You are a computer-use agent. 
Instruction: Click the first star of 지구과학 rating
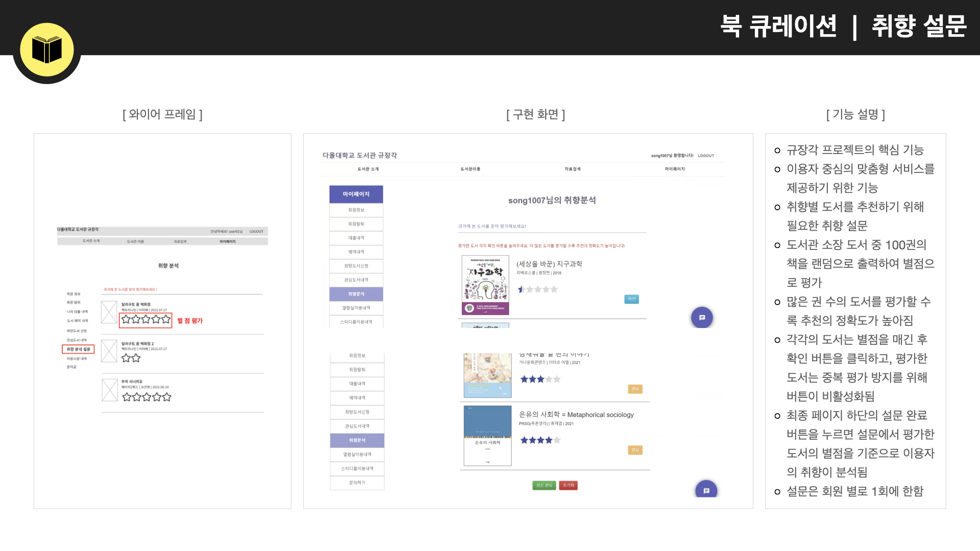(x=521, y=289)
